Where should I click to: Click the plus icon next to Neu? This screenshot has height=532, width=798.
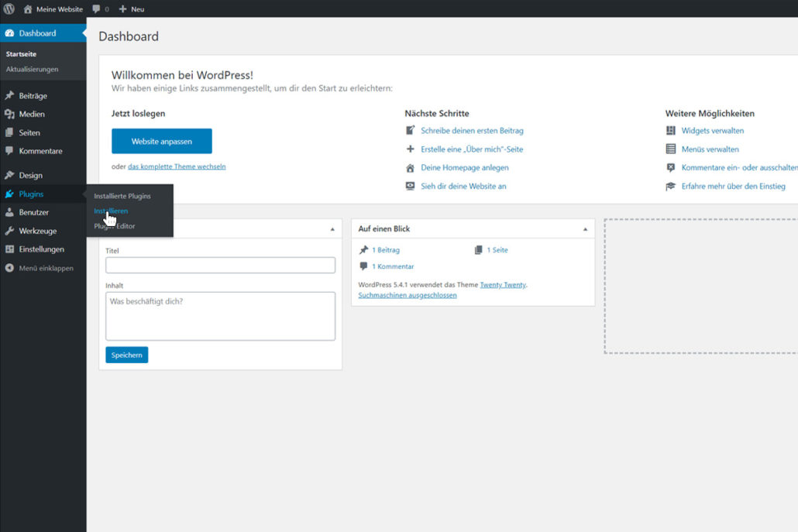click(122, 9)
